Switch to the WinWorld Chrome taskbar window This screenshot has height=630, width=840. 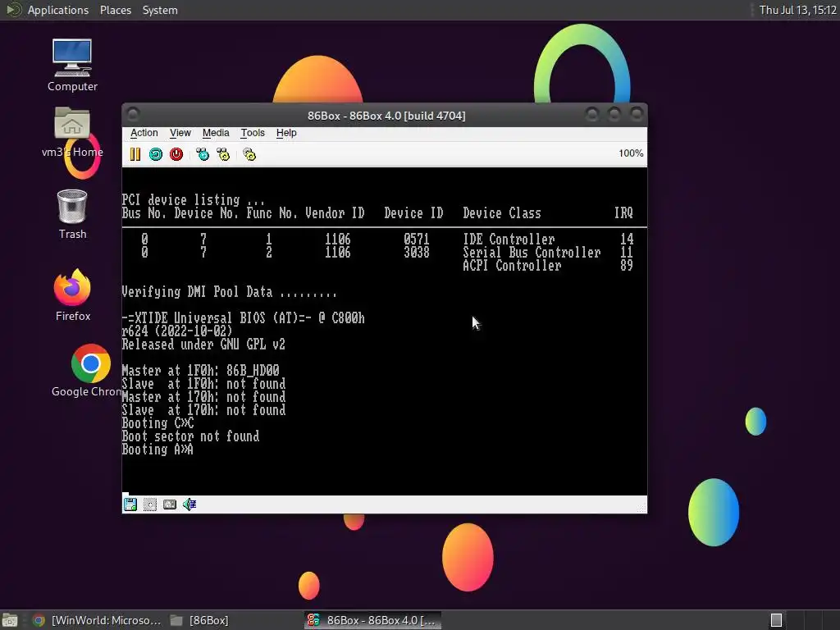pos(97,620)
